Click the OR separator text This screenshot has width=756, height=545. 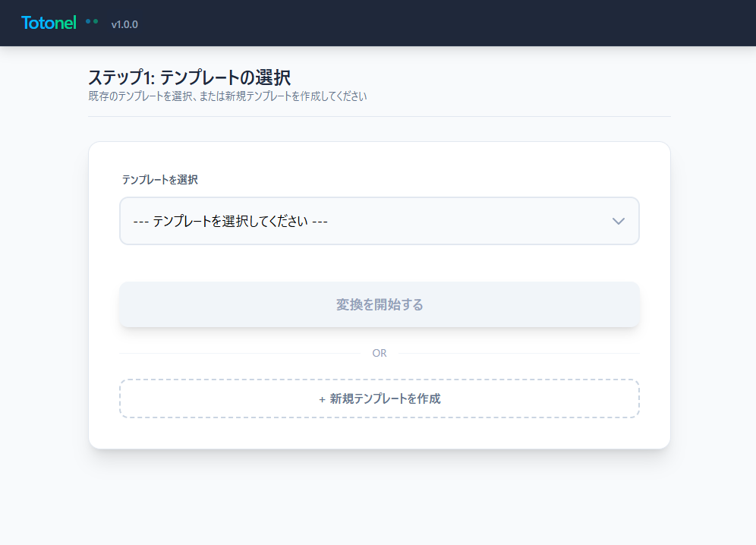(x=379, y=353)
